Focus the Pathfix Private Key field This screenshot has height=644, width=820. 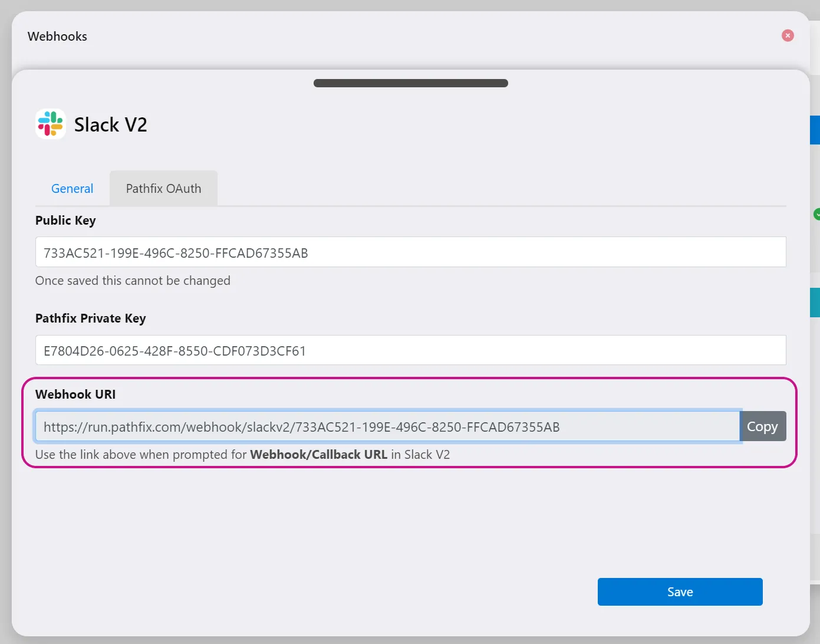410,350
